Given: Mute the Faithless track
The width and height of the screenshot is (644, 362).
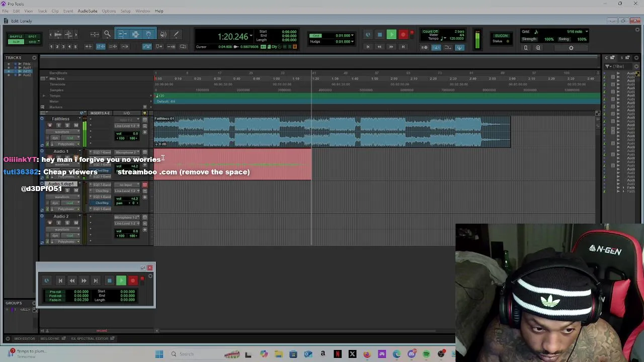Looking at the screenshot, I should click(76, 125).
